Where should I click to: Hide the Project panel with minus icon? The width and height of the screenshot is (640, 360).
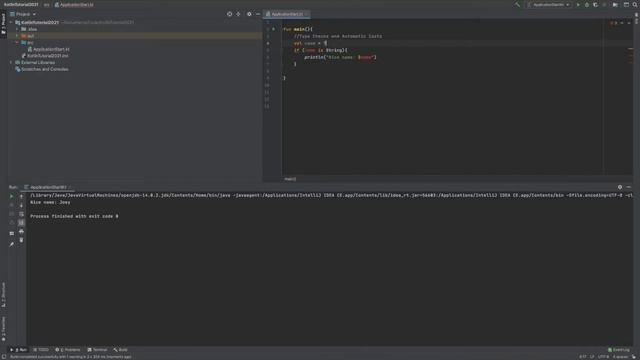258,14
